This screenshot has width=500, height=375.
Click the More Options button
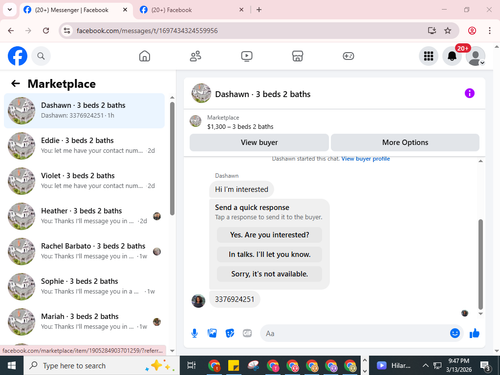pyautogui.click(x=405, y=142)
